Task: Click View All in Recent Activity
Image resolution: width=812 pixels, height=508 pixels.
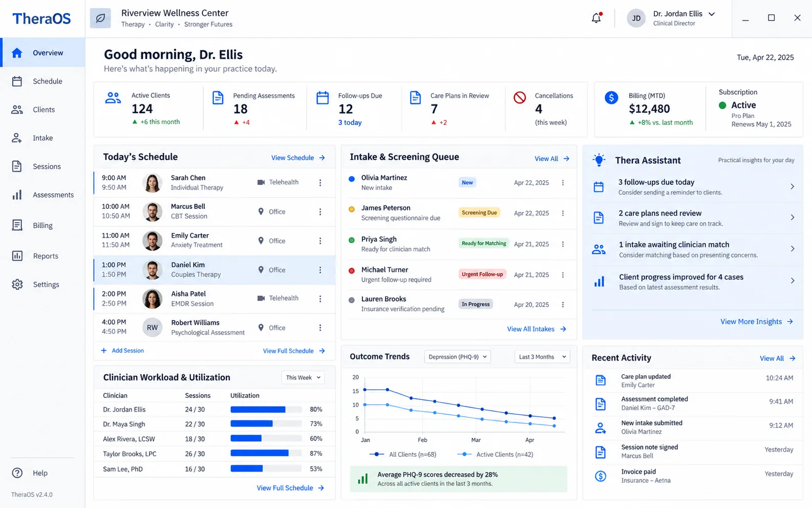Action: click(x=778, y=358)
